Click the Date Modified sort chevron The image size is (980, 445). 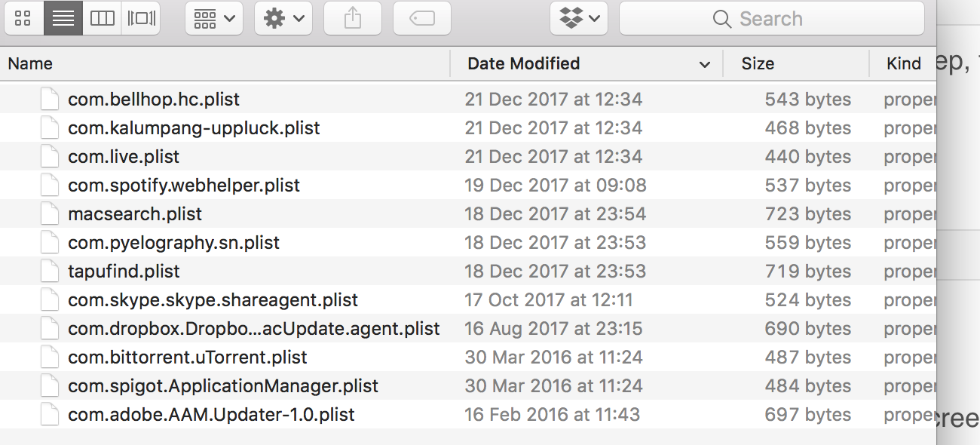(x=706, y=64)
